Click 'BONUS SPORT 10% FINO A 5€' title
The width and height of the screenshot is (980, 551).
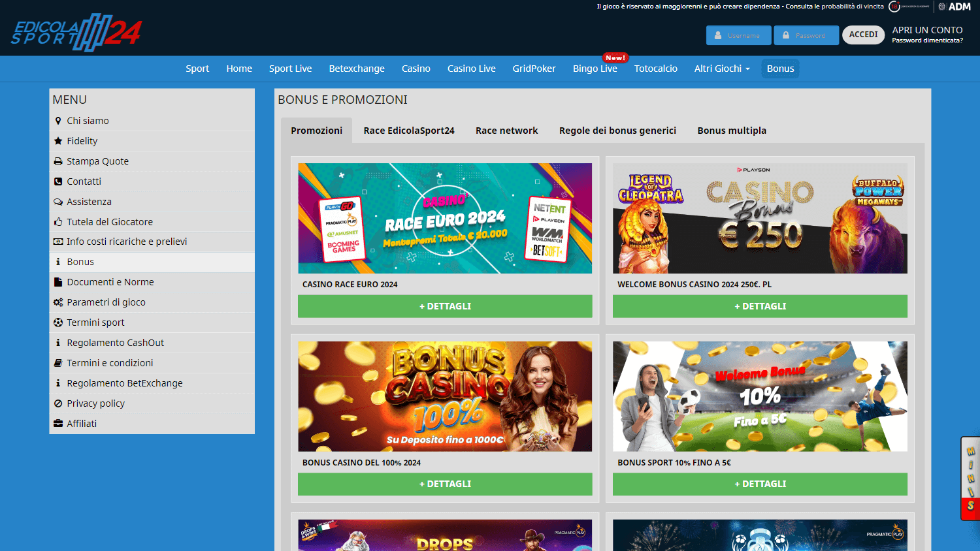pos(674,463)
